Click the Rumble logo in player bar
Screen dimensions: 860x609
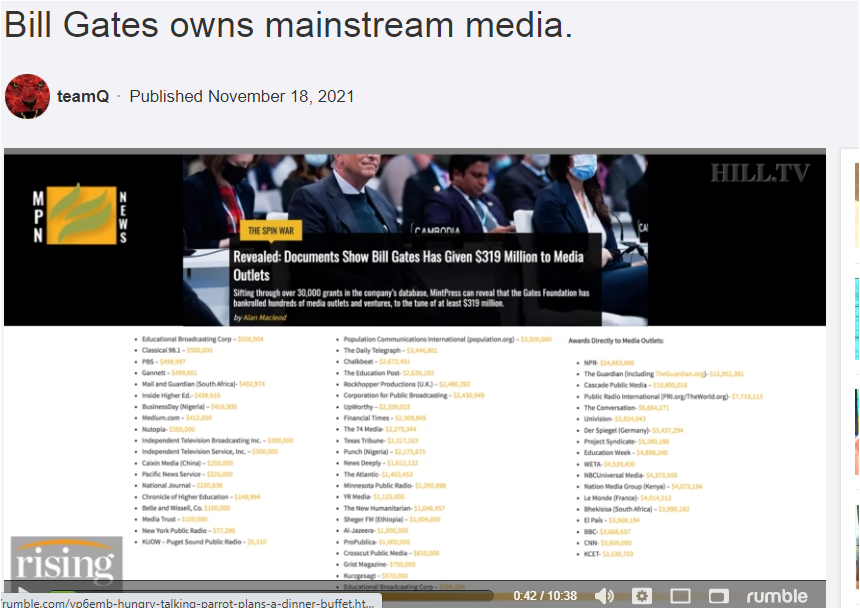click(x=777, y=596)
